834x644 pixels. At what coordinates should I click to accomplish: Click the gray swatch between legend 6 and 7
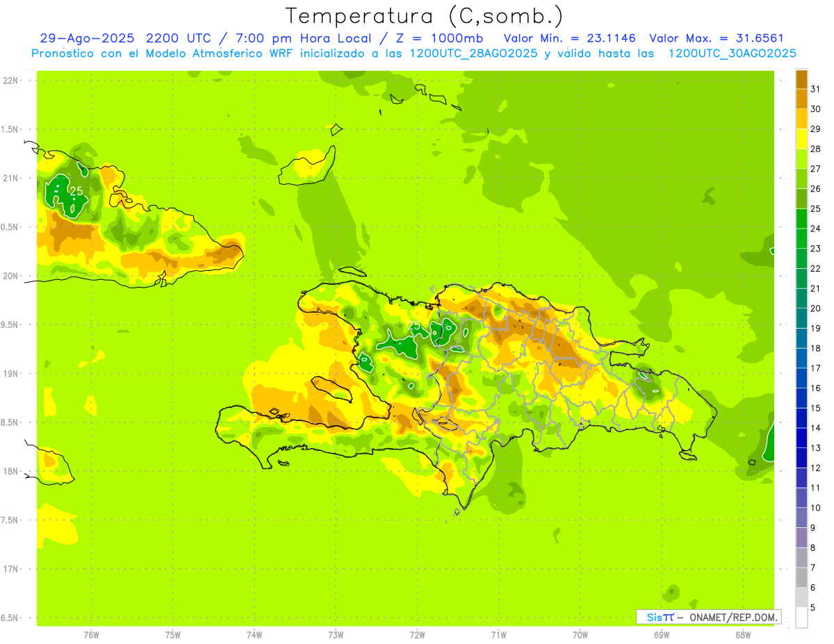801,577
